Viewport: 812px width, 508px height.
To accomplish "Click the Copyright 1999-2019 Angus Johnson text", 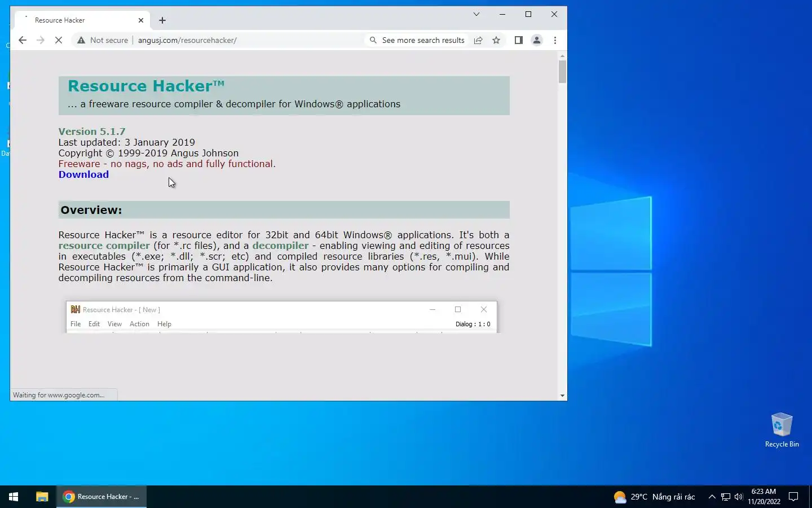I will (x=148, y=153).
